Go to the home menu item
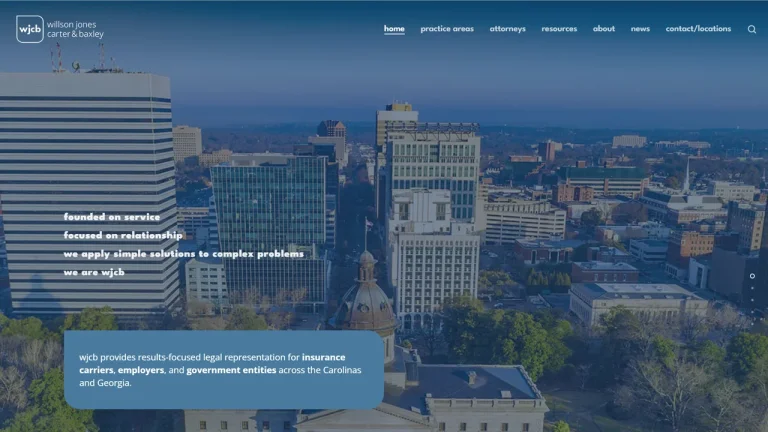The height and width of the screenshot is (432, 768). click(394, 28)
